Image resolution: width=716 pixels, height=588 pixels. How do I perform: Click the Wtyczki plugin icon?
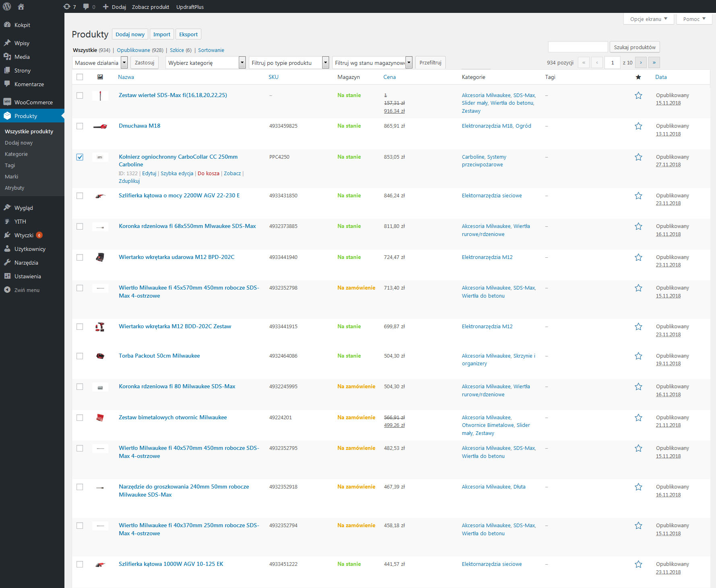click(7, 235)
